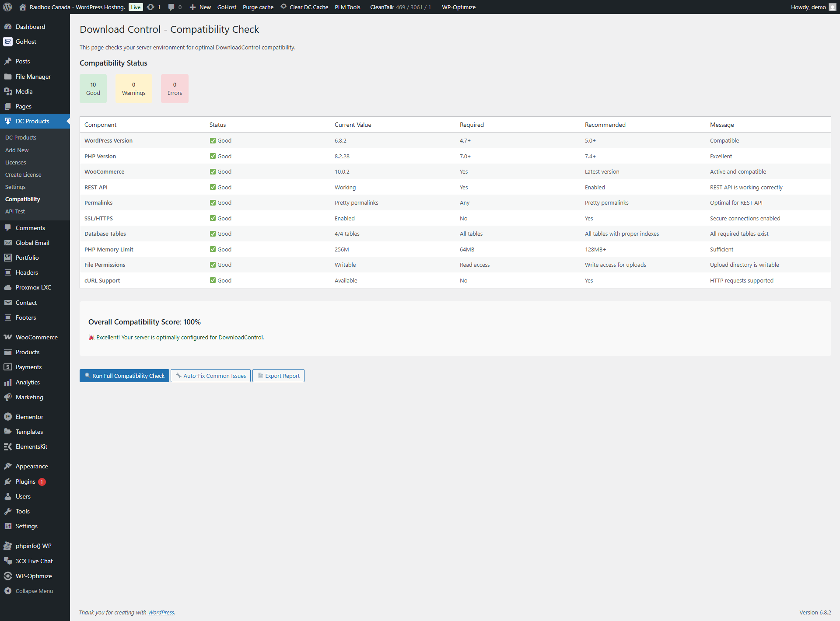Click the home icon beside Raidbox Canada

tap(23, 7)
